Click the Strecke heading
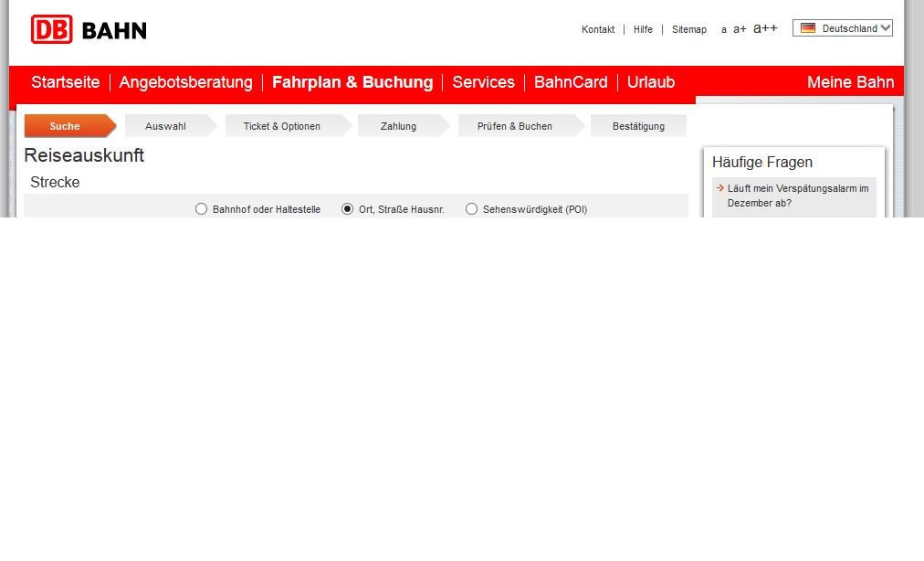This screenshot has width=924, height=561. tap(55, 183)
